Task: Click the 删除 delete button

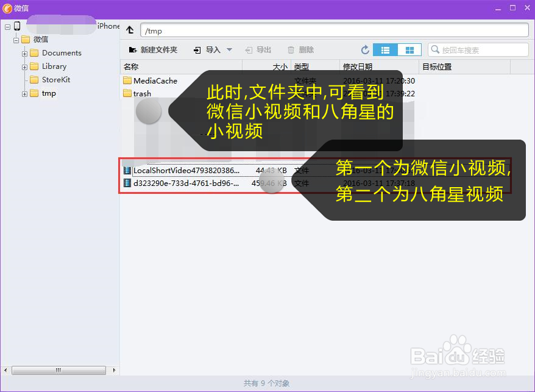Action: point(300,50)
